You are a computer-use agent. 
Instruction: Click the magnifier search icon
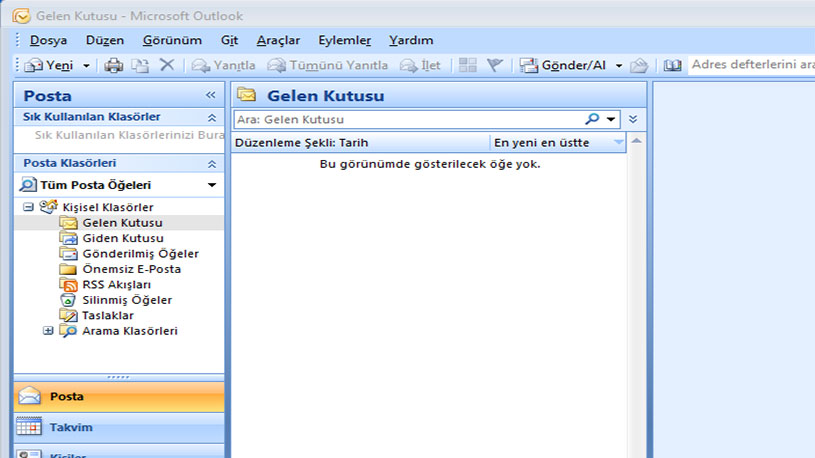point(592,119)
